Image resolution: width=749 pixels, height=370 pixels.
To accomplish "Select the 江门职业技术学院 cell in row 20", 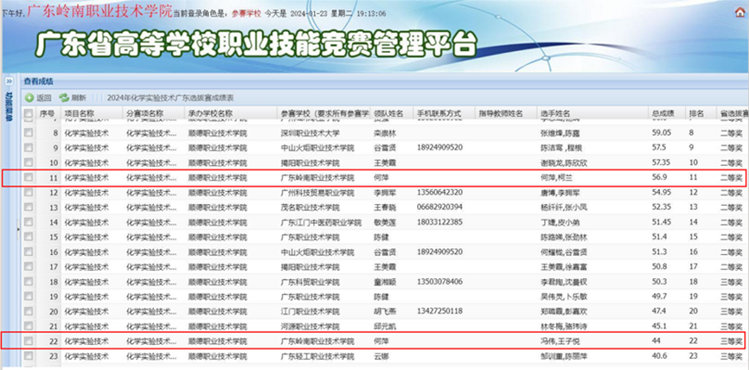I will 310,311.
